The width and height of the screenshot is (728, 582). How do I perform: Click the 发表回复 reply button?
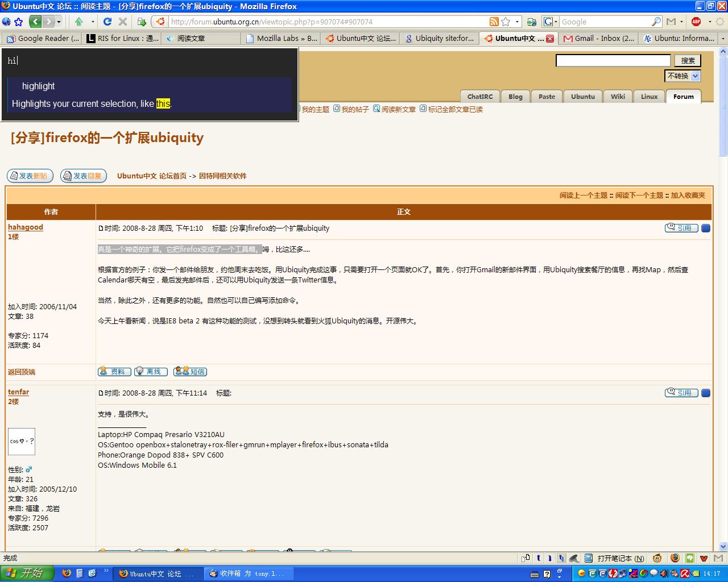[x=84, y=176]
